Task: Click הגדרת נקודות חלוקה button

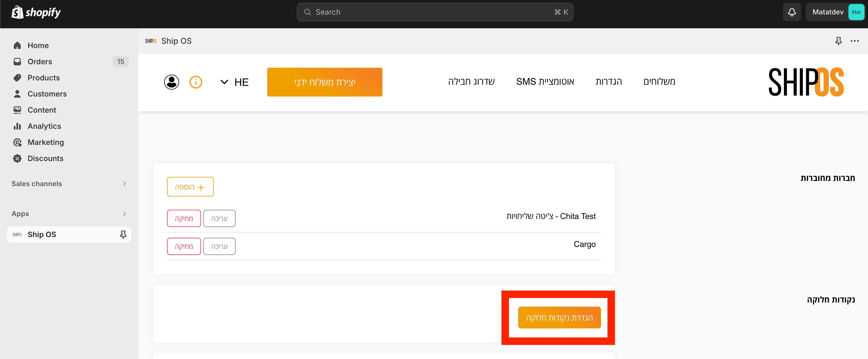Action: (x=559, y=318)
